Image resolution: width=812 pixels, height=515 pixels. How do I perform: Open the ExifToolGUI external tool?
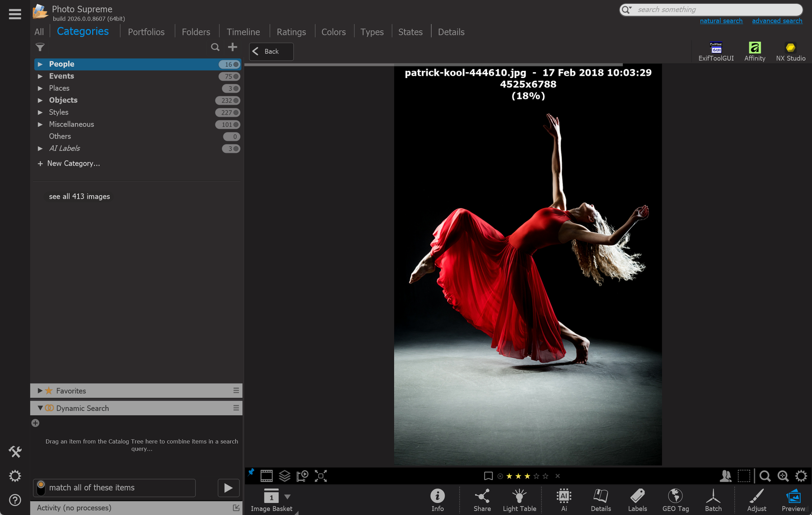pos(716,51)
